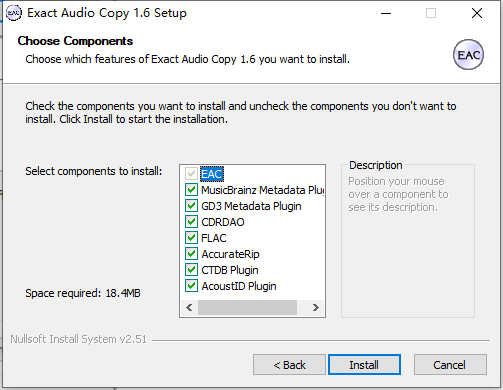Viewport: 503px width, 390px height.
Task: Click the right scroll arrow of the list
Action: [x=315, y=307]
